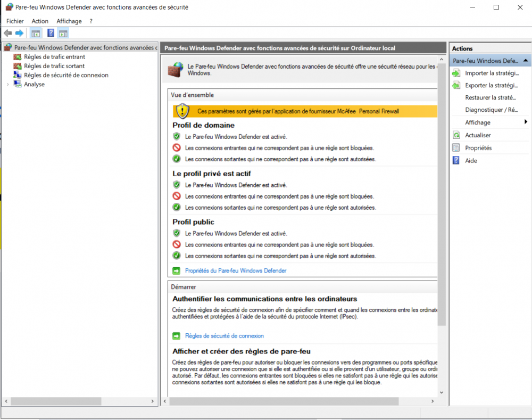532x420 pixels.
Task: Open the Fichier menu
Action: coord(14,21)
